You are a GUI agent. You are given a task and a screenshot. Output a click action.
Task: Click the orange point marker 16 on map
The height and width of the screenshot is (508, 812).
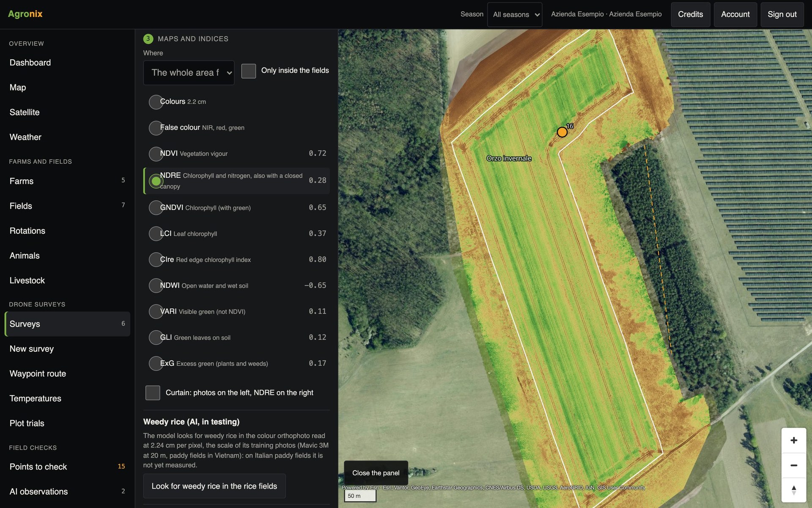pyautogui.click(x=562, y=132)
